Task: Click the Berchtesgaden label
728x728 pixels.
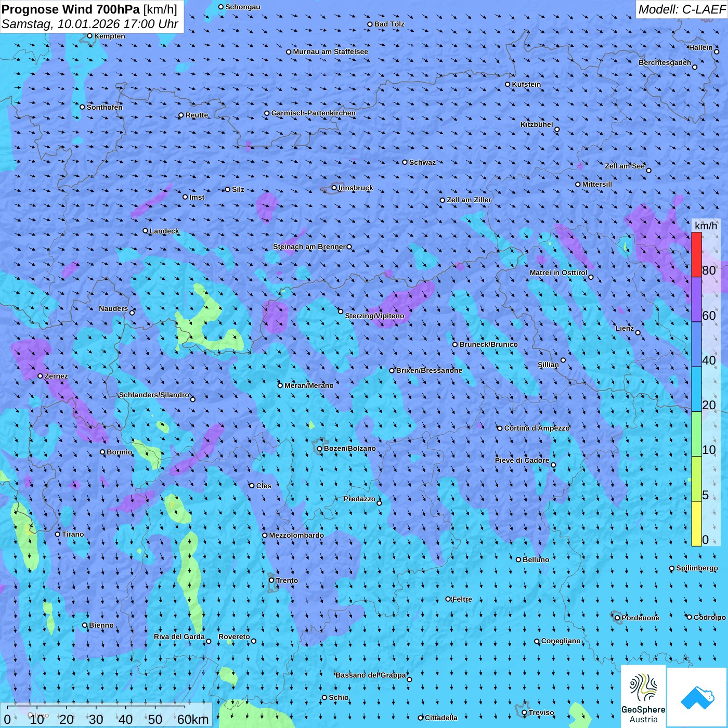Action: click(665, 62)
